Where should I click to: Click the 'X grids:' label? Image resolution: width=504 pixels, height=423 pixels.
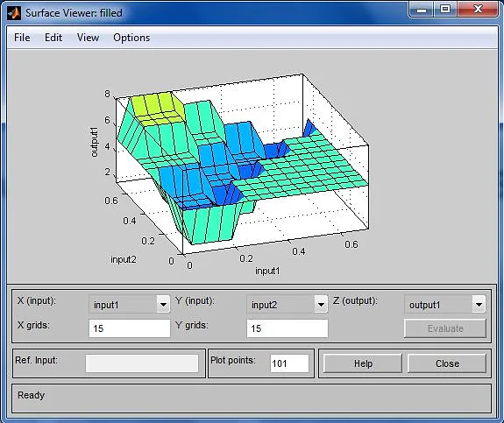(33, 325)
